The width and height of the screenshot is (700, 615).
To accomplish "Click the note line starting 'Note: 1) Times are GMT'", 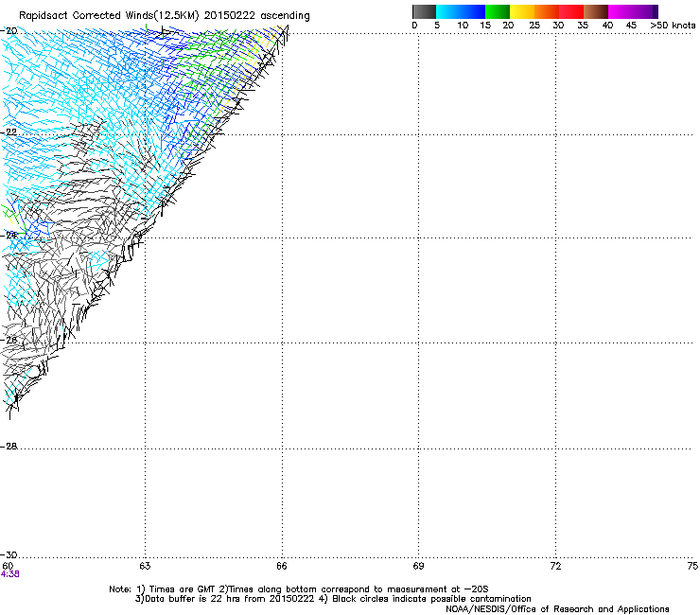I will coord(299,589).
